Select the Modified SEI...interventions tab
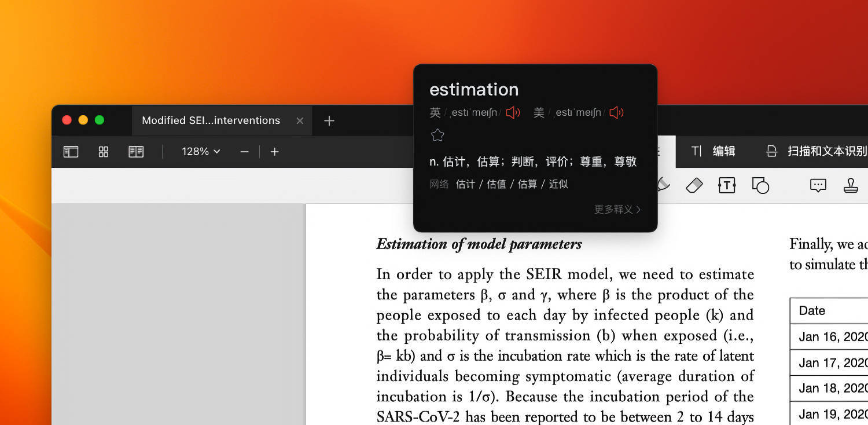 [x=222, y=120]
